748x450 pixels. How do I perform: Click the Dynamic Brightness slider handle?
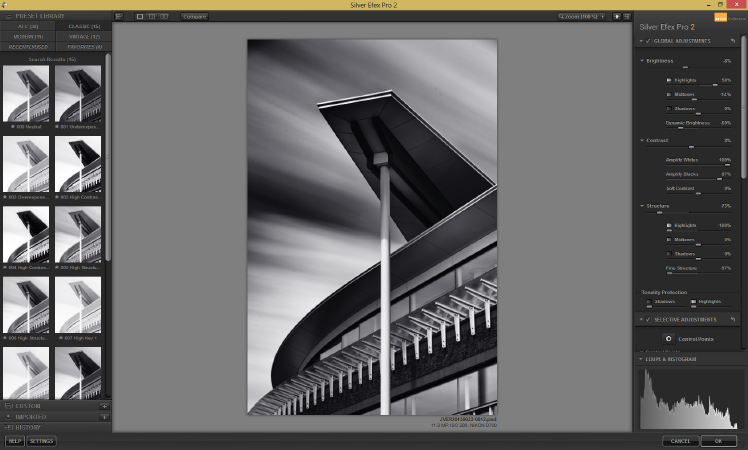681,128
